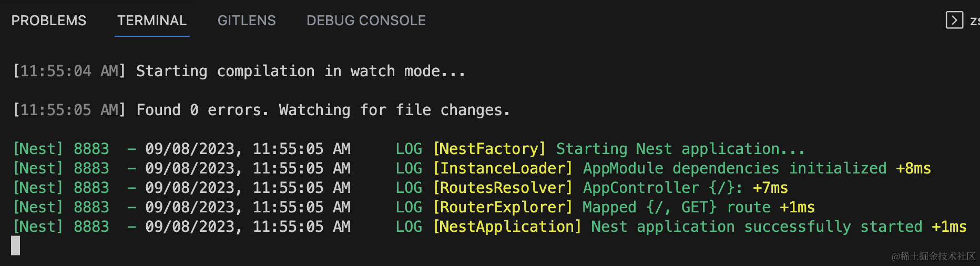
Task: Show the DEBUG CONSOLE tab
Action: point(366,21)
